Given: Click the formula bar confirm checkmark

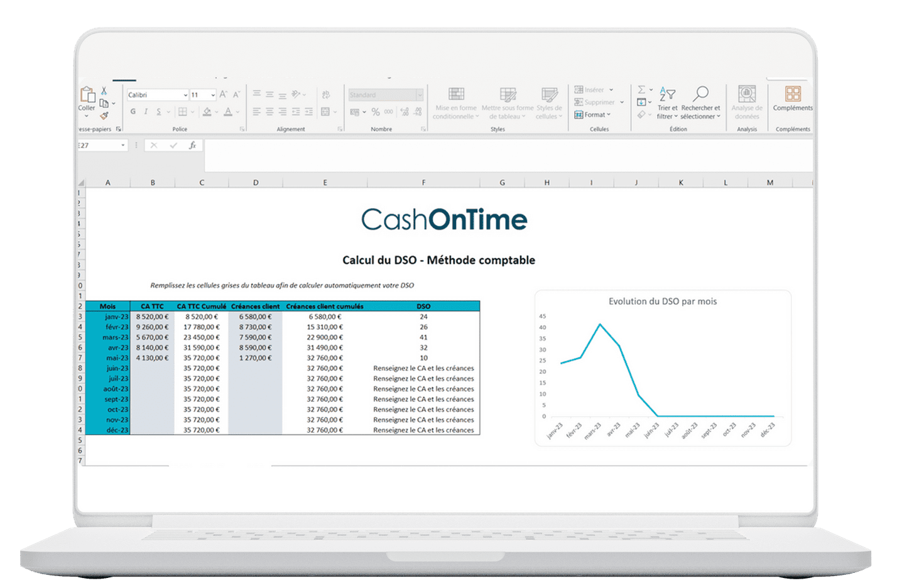Looking at the screenshot, I should pos(173,146).
